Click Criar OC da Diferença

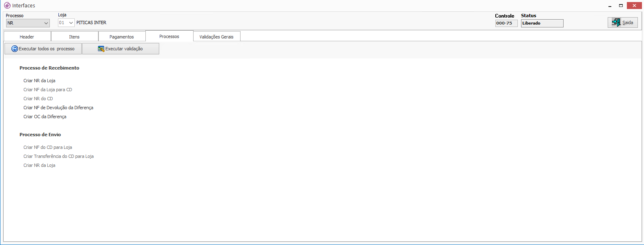pyautogui.click(x=45, y=117)
